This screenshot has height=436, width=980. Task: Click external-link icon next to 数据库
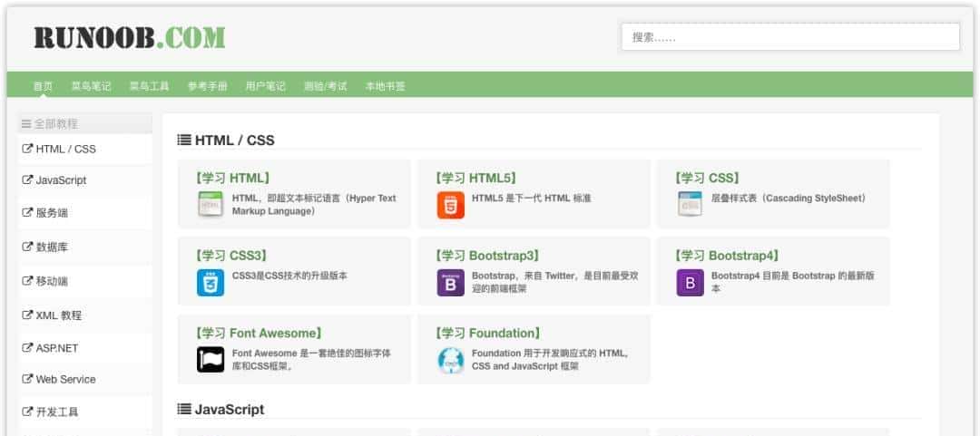[27, 247]
